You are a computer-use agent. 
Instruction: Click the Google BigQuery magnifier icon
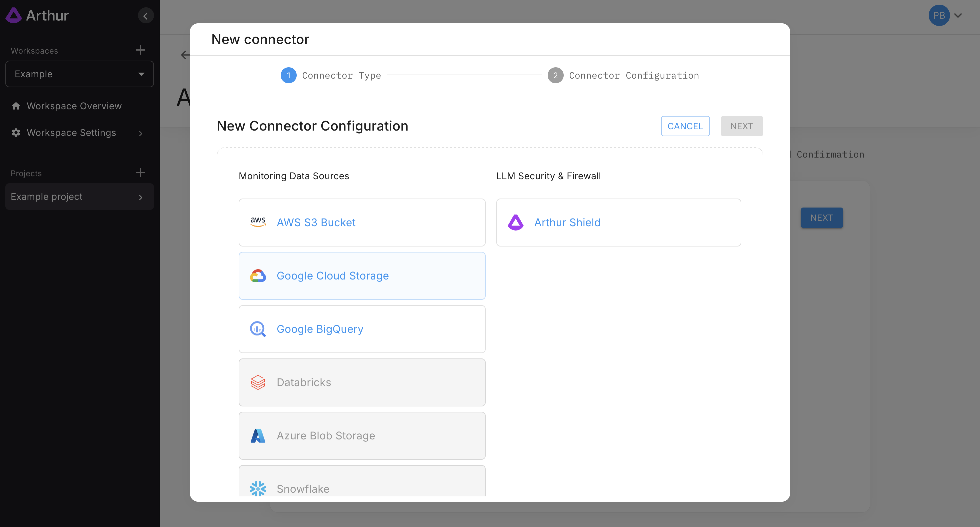click(x=258, y=329)
